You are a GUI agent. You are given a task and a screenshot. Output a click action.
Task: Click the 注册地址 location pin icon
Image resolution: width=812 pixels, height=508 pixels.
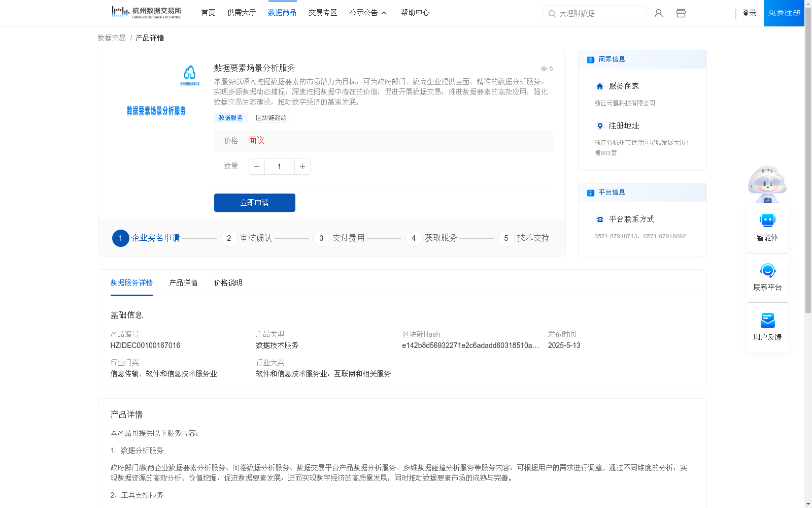point(600,126)
